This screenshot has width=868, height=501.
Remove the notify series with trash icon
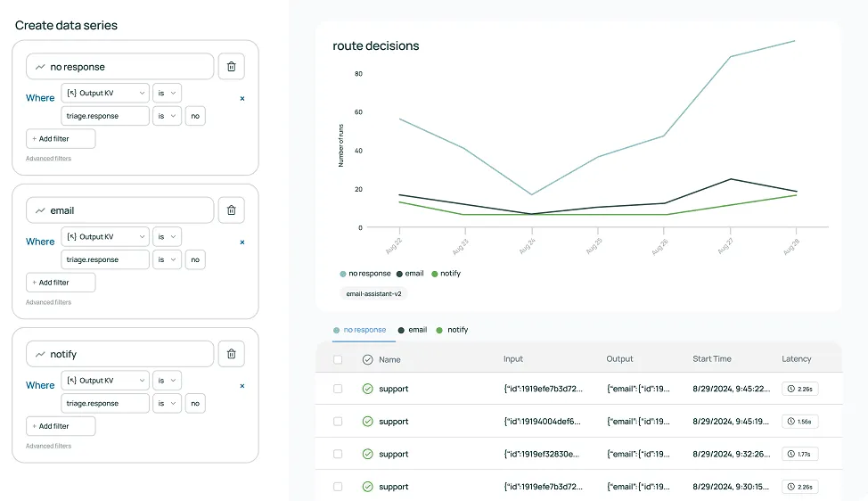[231, 354]
